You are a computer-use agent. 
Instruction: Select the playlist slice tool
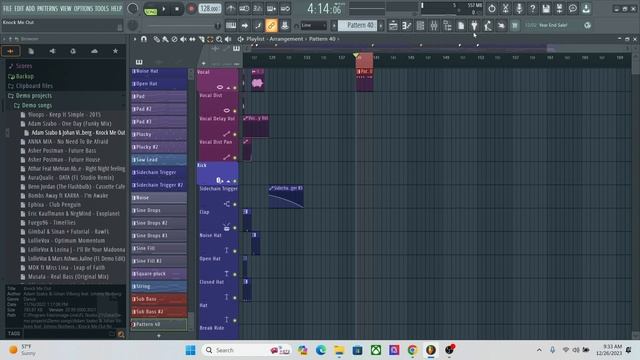point(201,39)
